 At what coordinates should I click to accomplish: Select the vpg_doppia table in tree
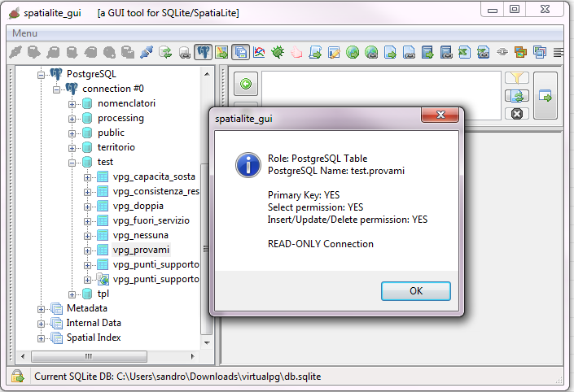tap(138, 206)
